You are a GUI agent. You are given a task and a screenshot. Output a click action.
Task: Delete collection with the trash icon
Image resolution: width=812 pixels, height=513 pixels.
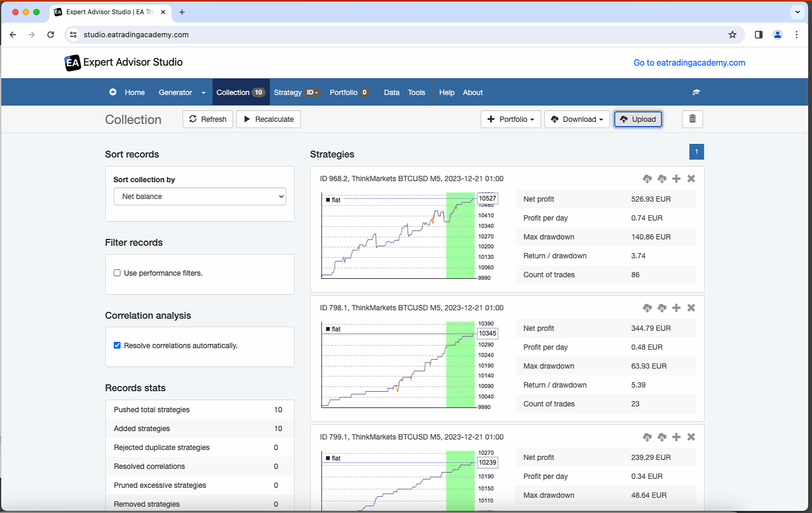click(692, 119)
